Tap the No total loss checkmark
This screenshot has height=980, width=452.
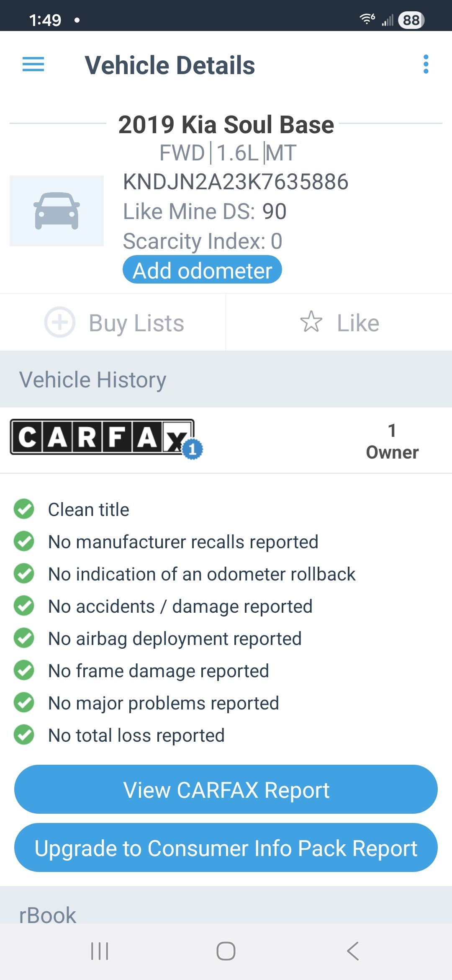(24, 735)
